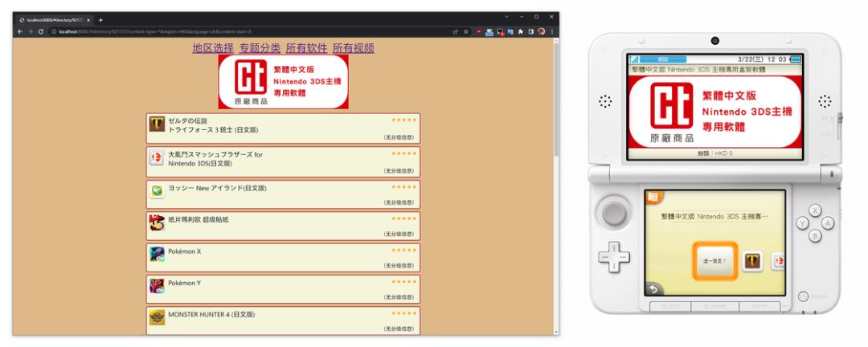This screenshot has width=868, height=347.
Task: Open the トライフォース 3 銃士 (日文版) title
Action: (x=213, y=130)
